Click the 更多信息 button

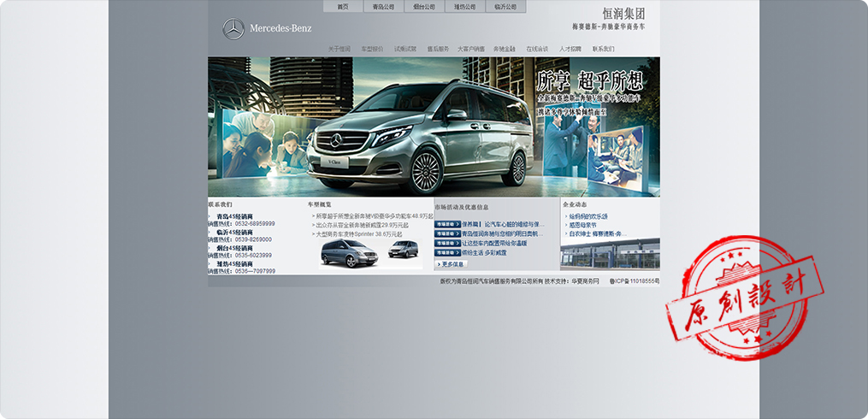tap(452, 264)
